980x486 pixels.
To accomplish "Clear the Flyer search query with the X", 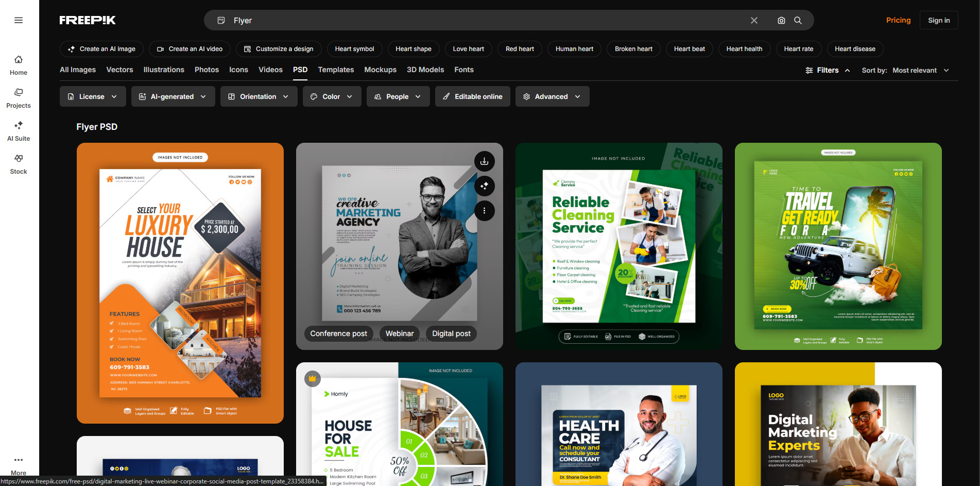I will click(x=754, y=20).
